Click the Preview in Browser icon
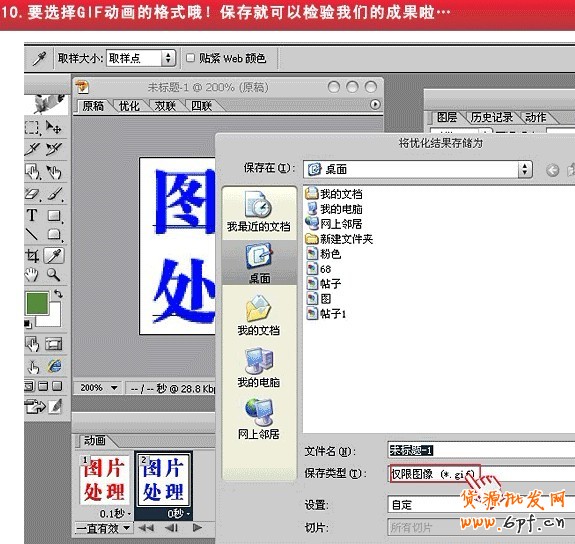Image resolution: width=575 pixels, height=544 pixels. (x=54, y=366)
